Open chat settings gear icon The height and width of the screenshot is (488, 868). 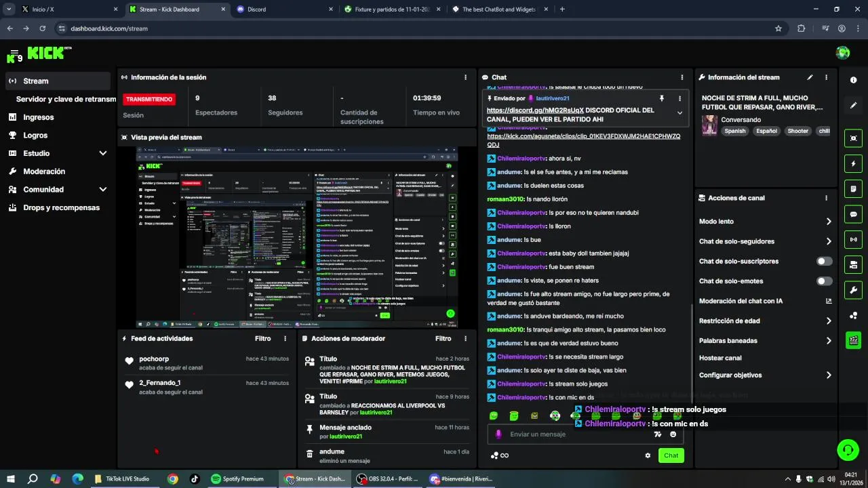click(x=648, y=455)
